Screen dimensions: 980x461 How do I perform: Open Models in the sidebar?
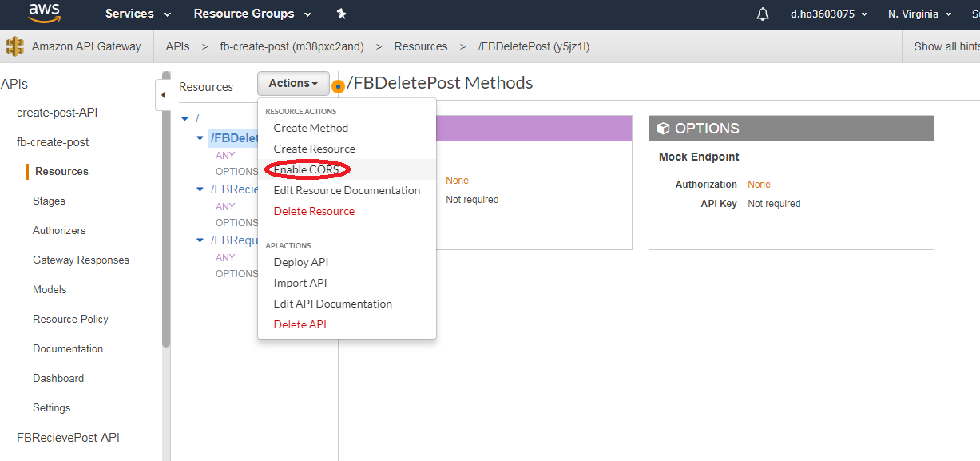point(50,289)
